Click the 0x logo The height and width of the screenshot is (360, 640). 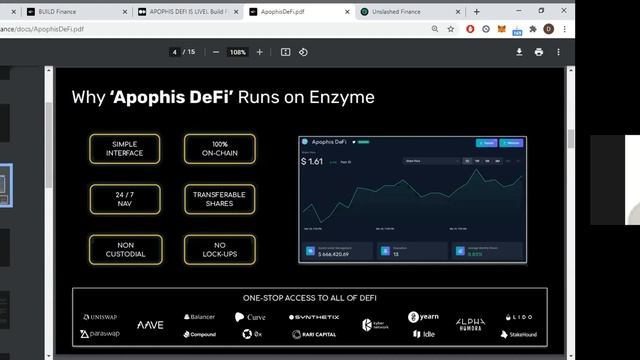click(x=252, y=334)
